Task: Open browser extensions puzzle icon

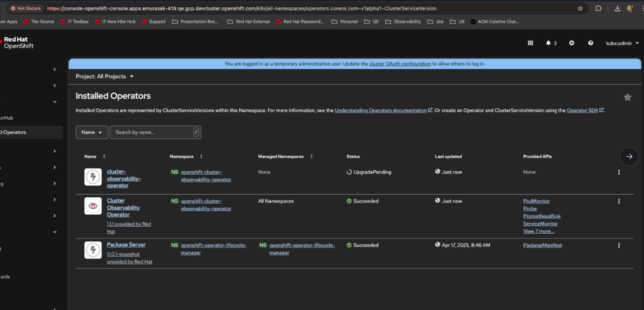Action: [x=598, y=8]
